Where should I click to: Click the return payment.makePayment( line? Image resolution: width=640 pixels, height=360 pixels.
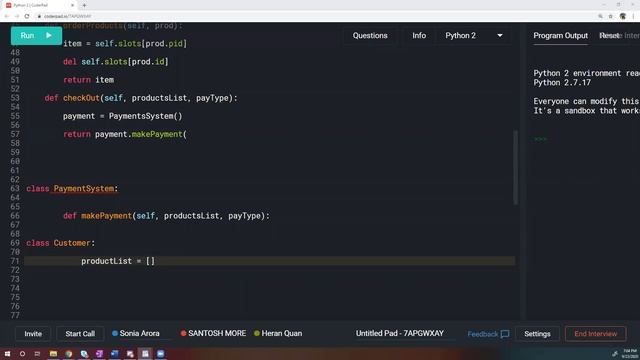click(125, 134)
